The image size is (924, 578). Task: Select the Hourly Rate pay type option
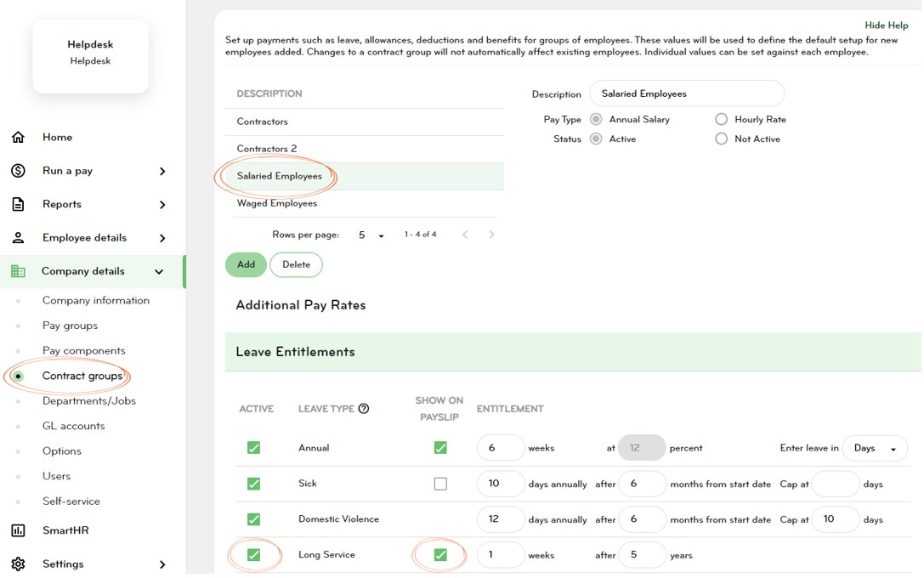(x=722, y=119)
